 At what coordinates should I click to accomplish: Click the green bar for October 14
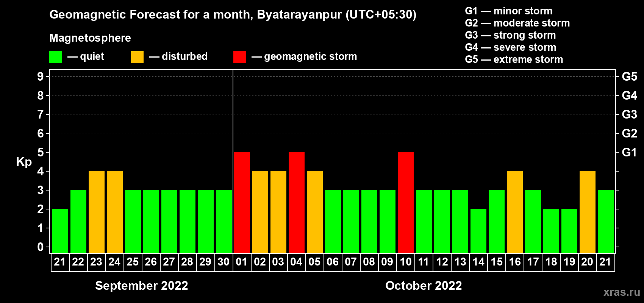click(478, 231)
